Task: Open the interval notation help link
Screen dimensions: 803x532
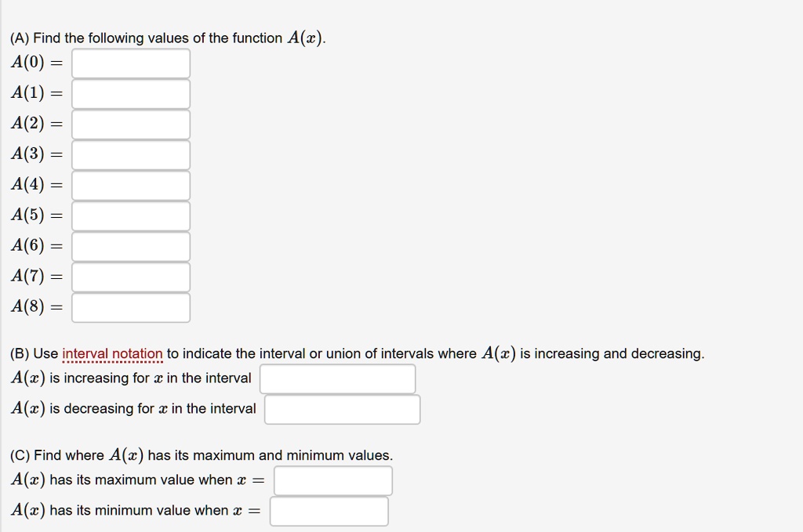Action: coord(111,353)
